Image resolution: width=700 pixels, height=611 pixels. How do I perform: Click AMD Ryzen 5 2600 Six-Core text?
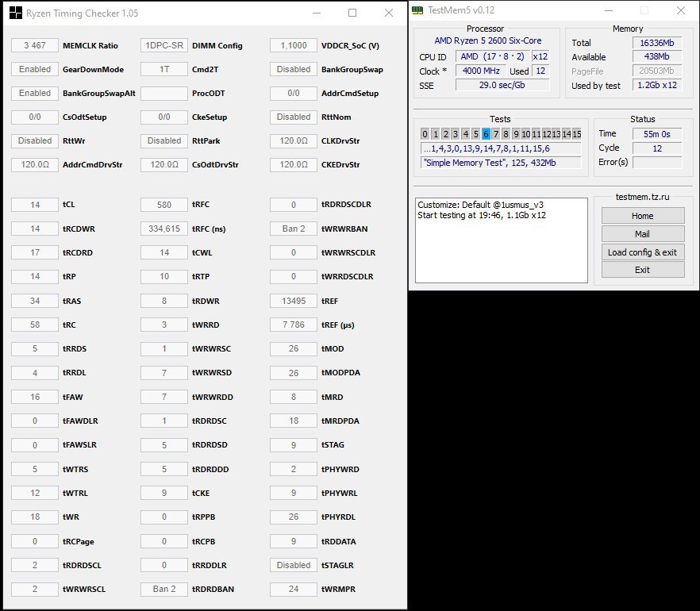487,40
